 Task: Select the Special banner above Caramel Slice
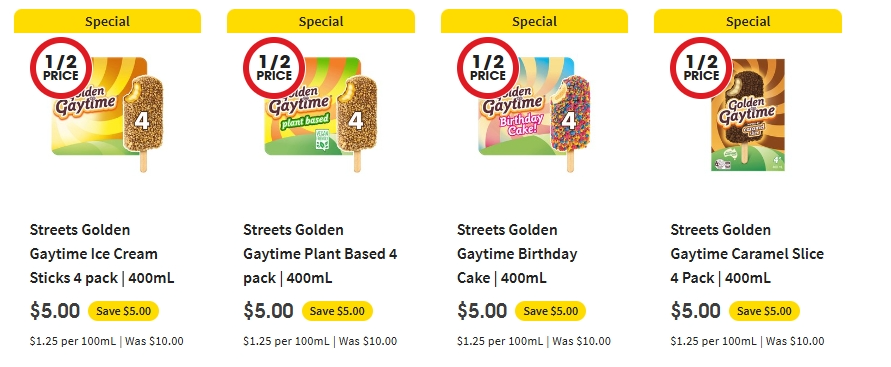(748, 21)
